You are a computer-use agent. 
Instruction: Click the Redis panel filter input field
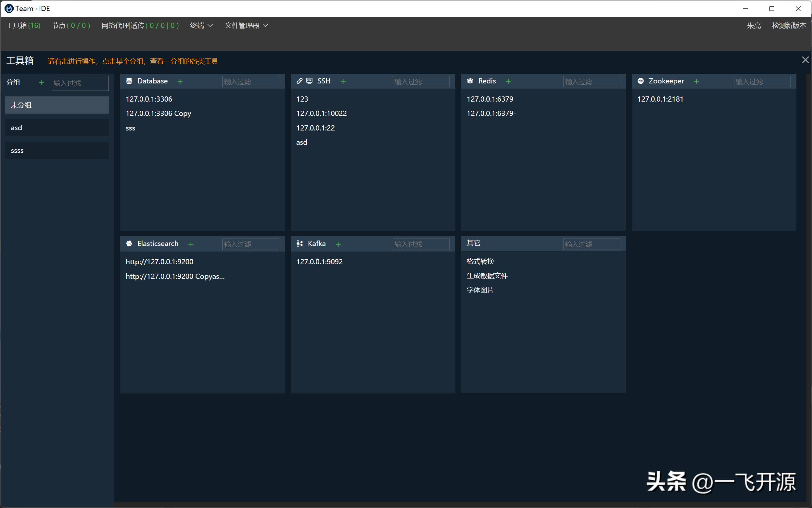pos(591,82)
